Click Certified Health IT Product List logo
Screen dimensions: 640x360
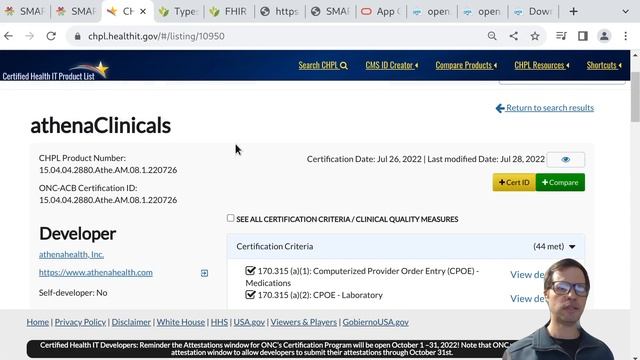click(x=55, y=71)
